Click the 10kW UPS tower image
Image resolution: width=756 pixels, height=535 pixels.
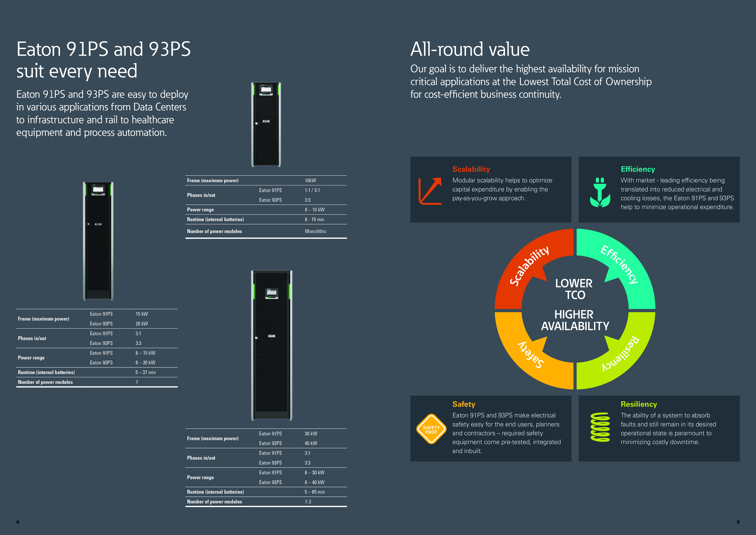click(x=266, y=124)
